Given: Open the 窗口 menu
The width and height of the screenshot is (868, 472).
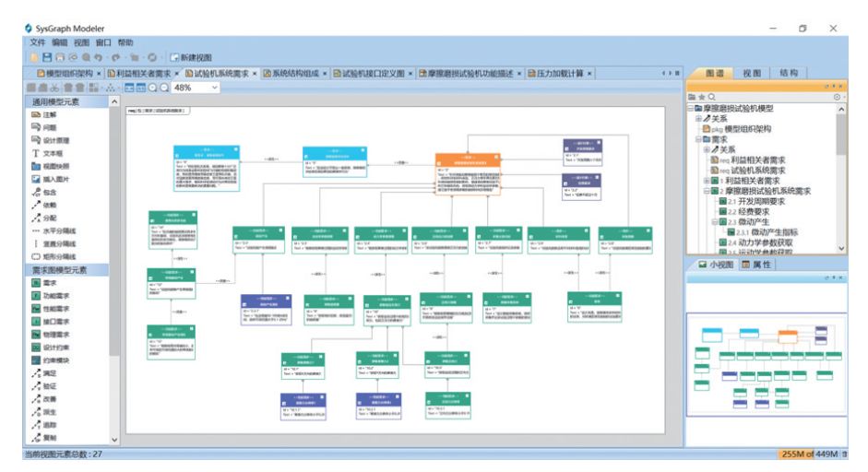Looking at the screenshot, I should click(103, 42).
